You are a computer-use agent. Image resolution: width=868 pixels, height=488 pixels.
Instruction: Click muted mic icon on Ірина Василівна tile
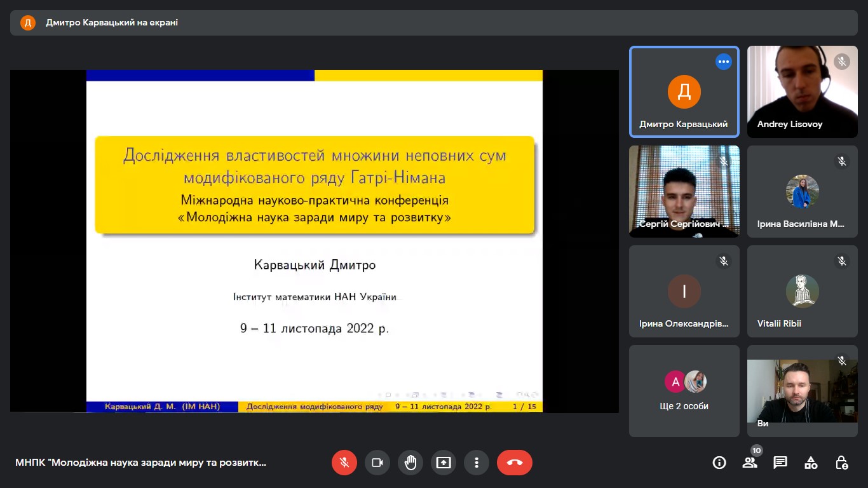click(842, 161)
